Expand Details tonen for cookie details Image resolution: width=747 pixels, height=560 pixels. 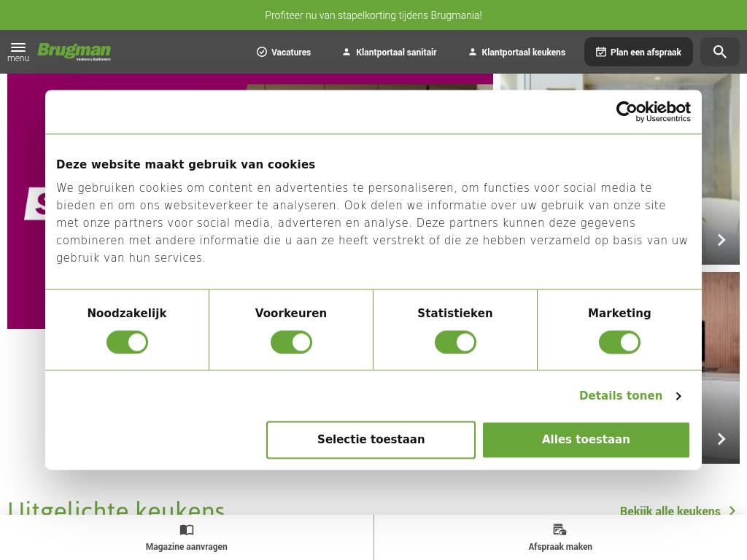click(630, 396)
